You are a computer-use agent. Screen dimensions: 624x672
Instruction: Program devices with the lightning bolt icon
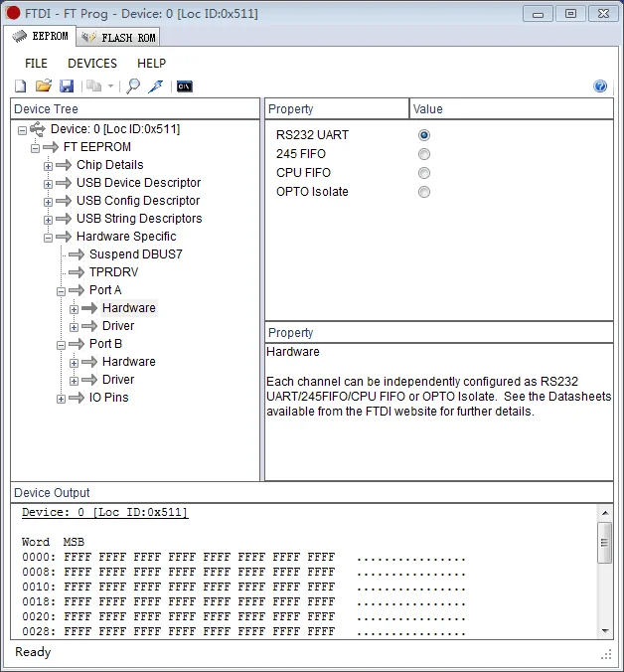[156, 86]
